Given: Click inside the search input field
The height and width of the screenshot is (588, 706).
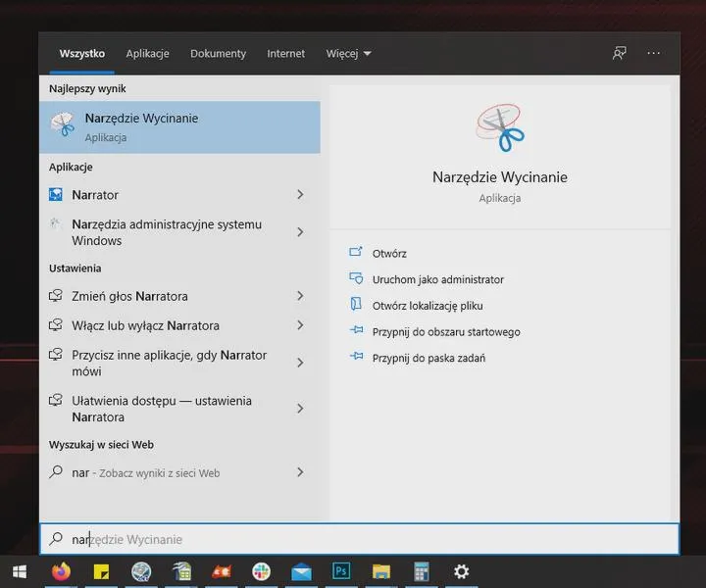Looking at the screenshot, I should coord(359,539).
